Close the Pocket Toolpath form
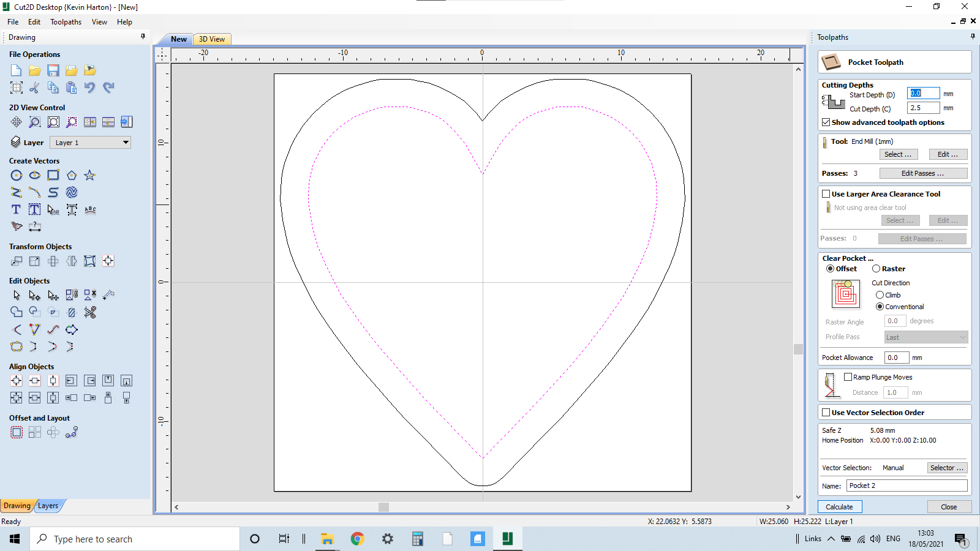980x551 pixels. (949, 507)
